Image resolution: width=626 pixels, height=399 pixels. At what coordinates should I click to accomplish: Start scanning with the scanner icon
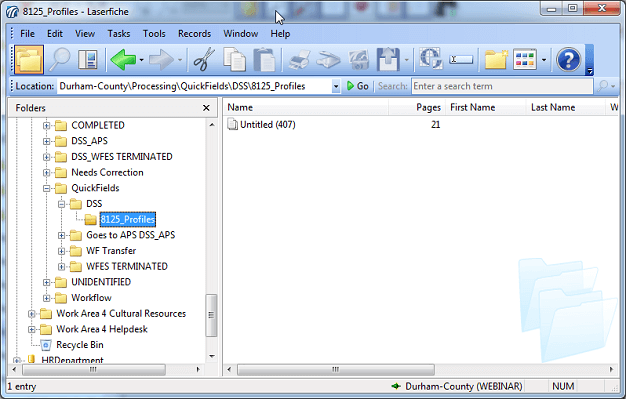pos(328,60)
